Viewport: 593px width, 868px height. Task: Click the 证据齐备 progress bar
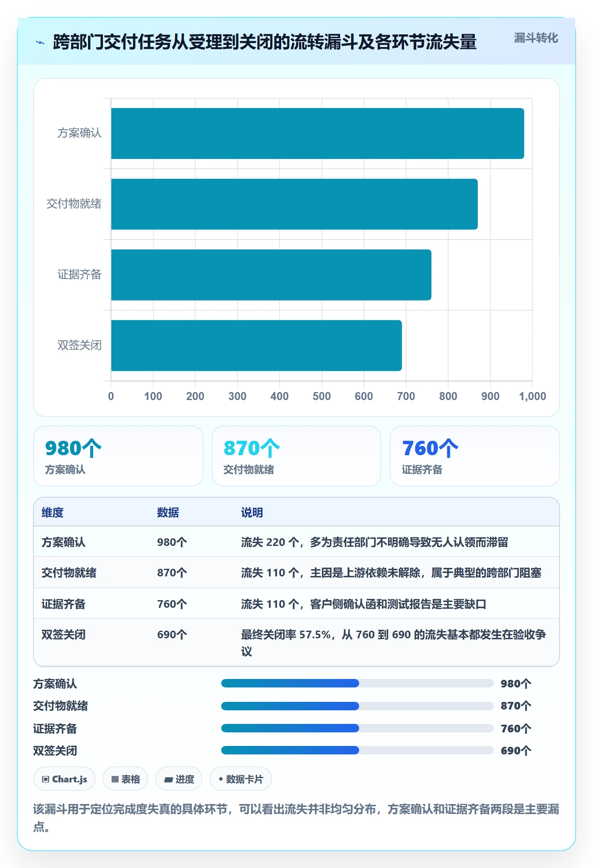[x=357, y=728]
